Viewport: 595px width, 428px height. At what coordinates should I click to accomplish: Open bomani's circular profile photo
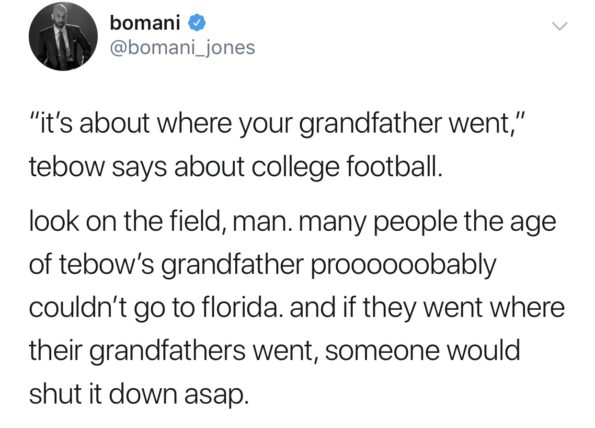(x=63, y=36)
